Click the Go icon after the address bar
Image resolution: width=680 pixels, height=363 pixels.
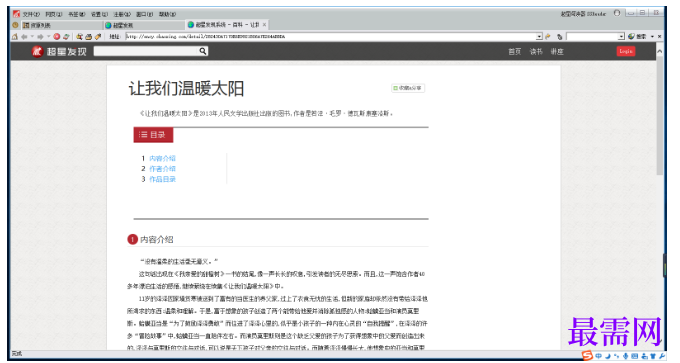548,37
